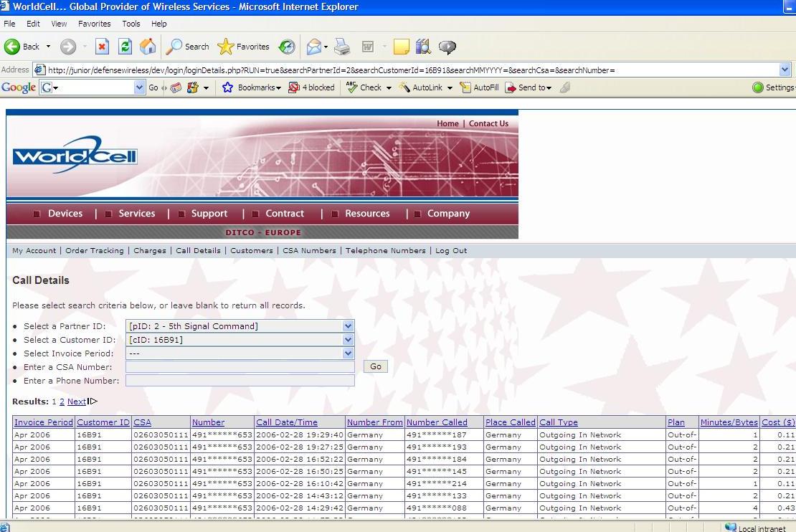Open the History clock icon
The image size is (796, 532).
(287, 47)
